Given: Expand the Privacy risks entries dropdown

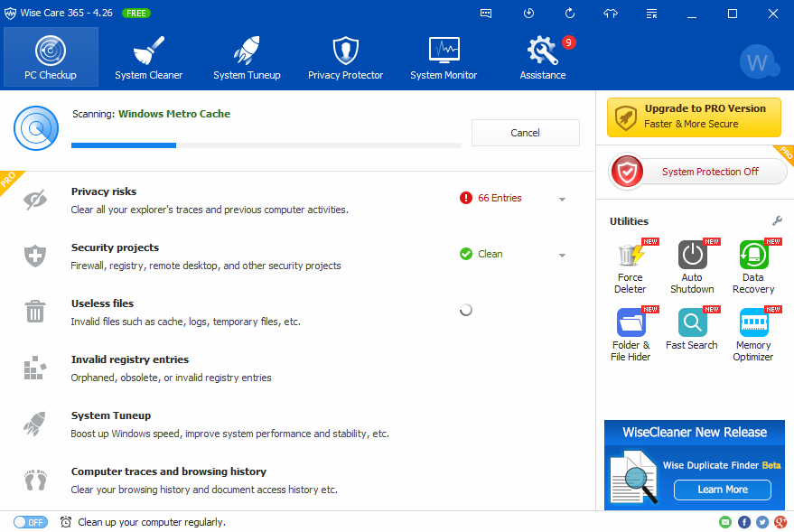Looking at the screenshot, I should pyautogui.click(x=562, y=199).
